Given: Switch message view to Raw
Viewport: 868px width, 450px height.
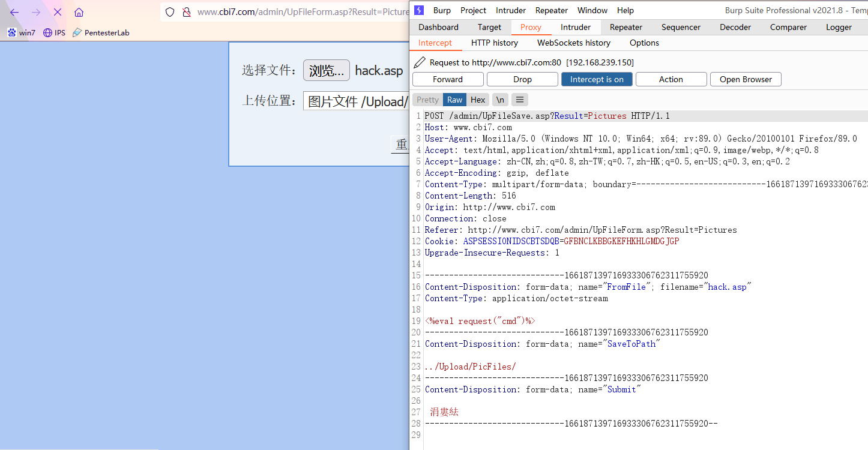Looking at the screenshot, I should coord(455,100).
